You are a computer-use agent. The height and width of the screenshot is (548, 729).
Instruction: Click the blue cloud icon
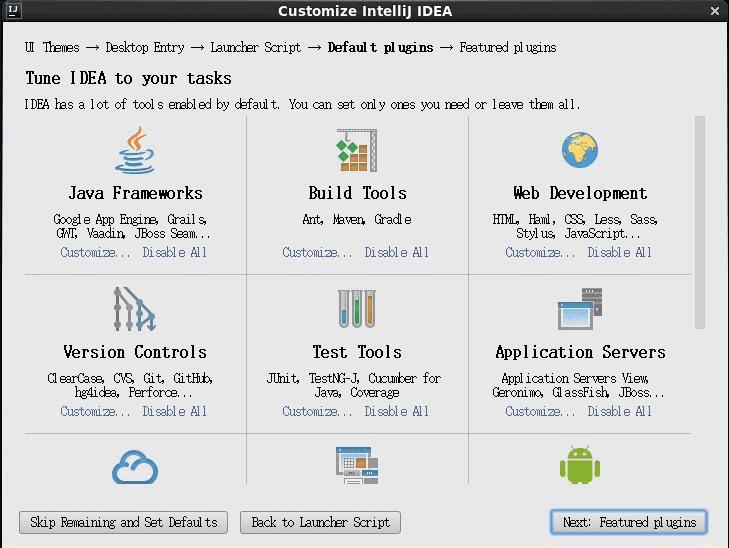pyautogui.click(x=135, y=466)
